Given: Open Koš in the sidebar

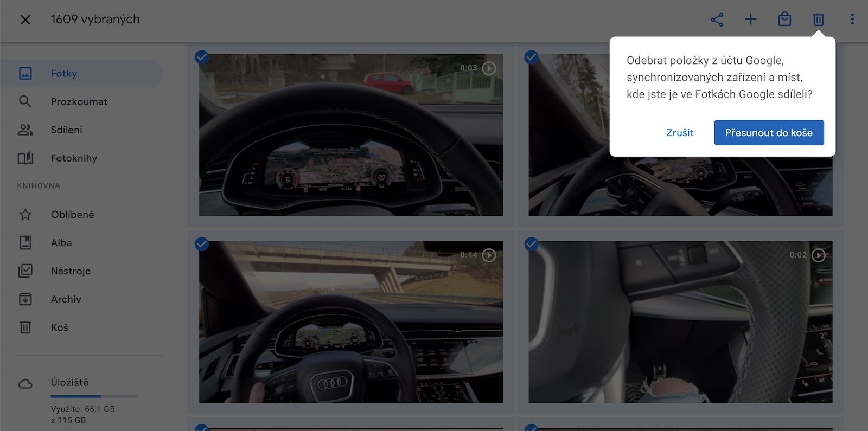Looking at the screenshot, I should (x=81, y=327).
